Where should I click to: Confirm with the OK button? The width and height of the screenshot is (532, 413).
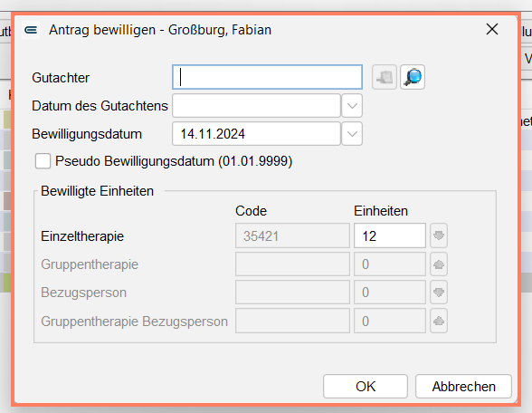click(366, 387)
